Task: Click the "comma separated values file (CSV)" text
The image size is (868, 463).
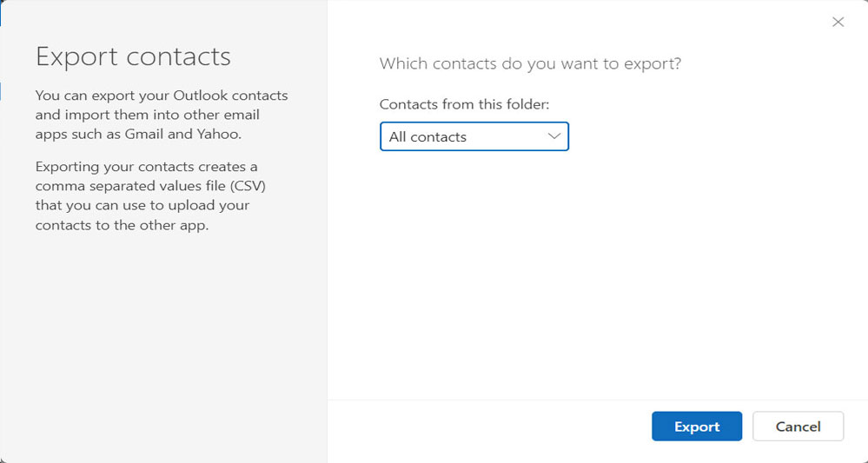Action: click(150, 186)
